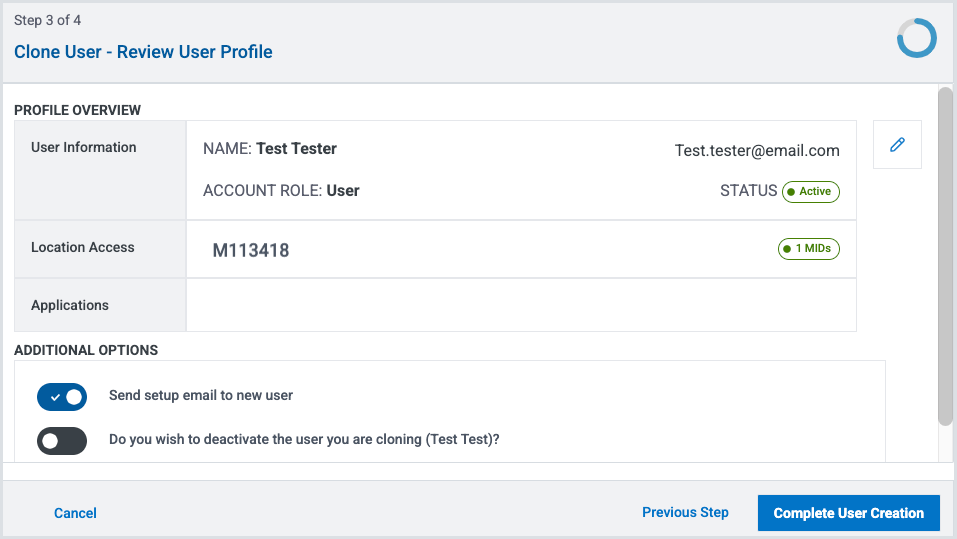Click the Complete User Creation button
Viewport: 957px width, 539px height.
point(848,513)
